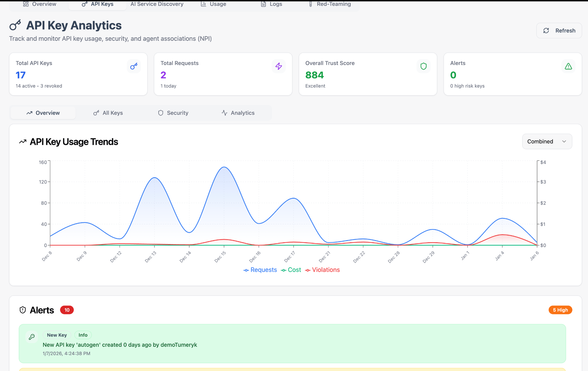Open the 'autogen' new API key alert message
Viewport: 588px width, 371px height.
[120, 345]
